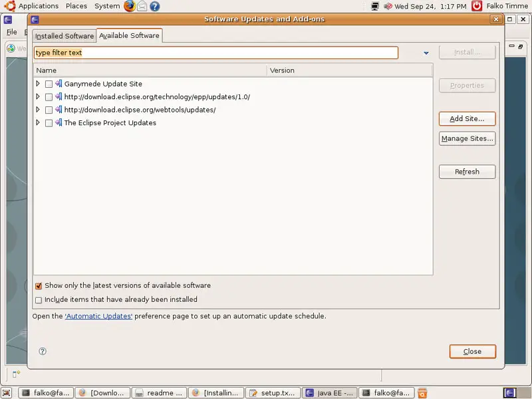The height and width of the screenshot is (399, 532).
Task: Click the round help icon at dialog bottom
Action: (x=43, y=351)
